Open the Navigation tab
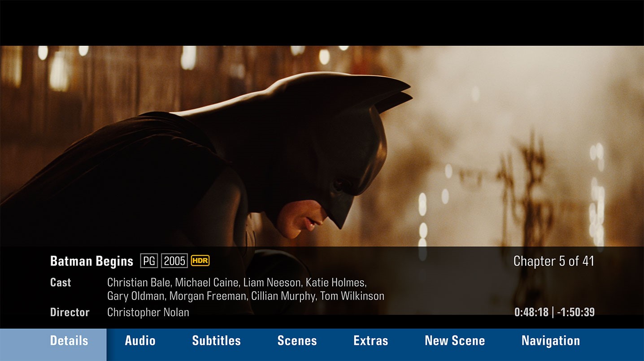The height and width of the screenshot is (361, 644). (550, 341)
